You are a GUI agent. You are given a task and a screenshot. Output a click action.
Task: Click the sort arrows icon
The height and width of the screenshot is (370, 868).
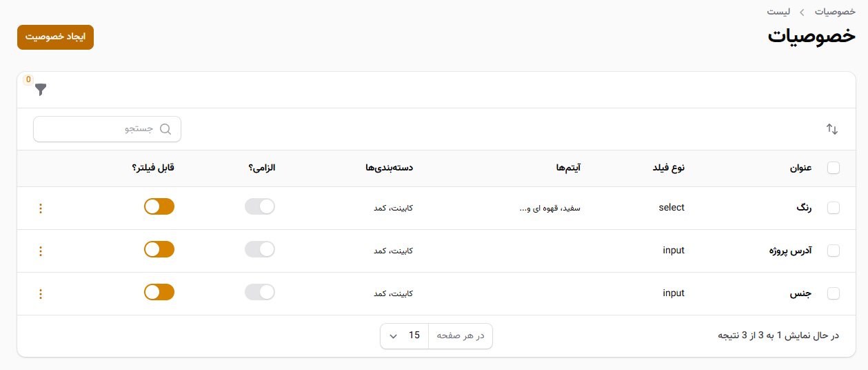pyautogui.click(x=832, y=129)
